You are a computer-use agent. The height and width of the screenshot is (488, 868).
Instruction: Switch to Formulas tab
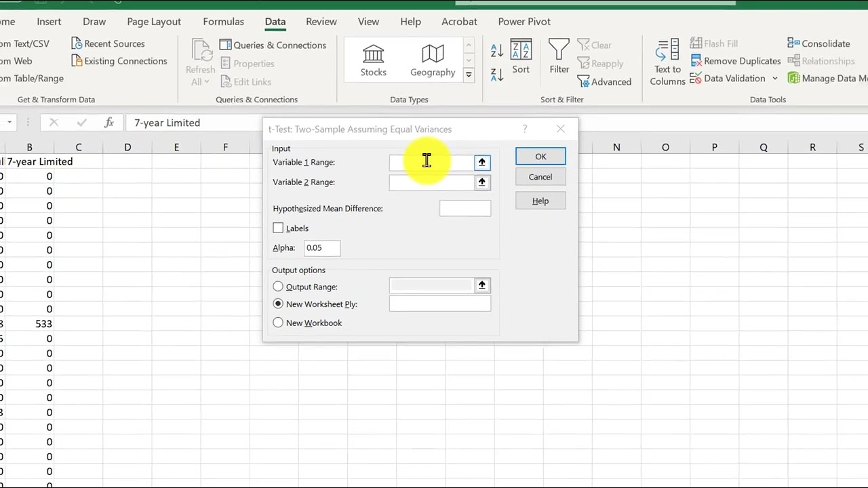(223, 22)
